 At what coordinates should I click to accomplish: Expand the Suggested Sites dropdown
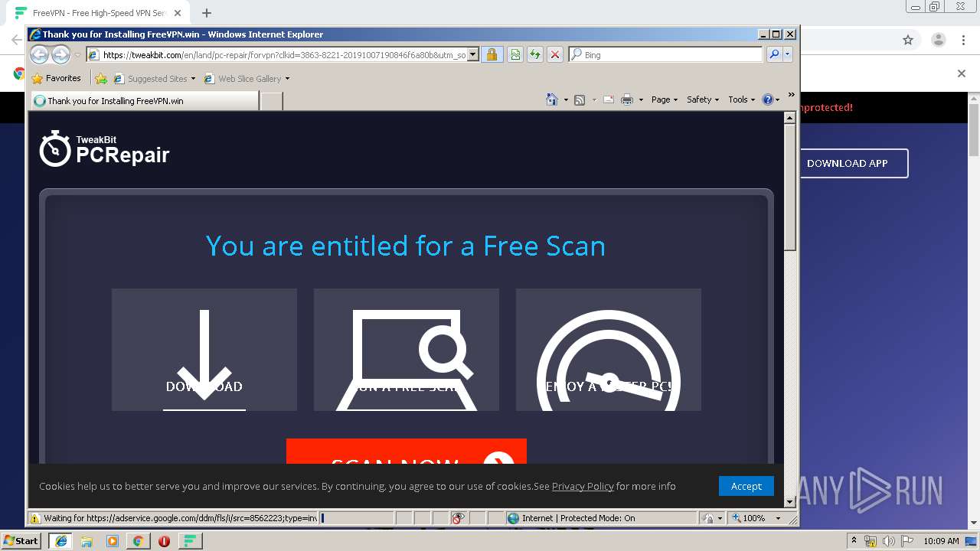coord(194,79)
